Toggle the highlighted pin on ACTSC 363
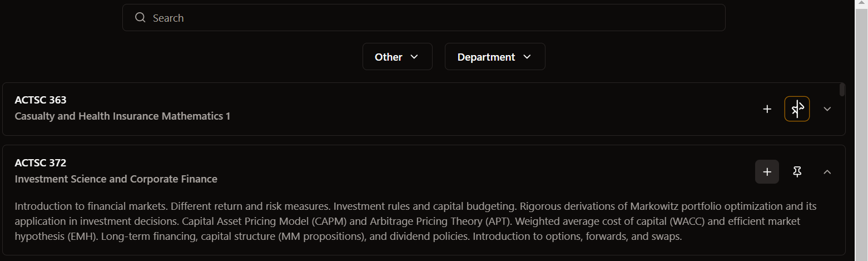Screen dimensions: 868x261 (797, 109)
